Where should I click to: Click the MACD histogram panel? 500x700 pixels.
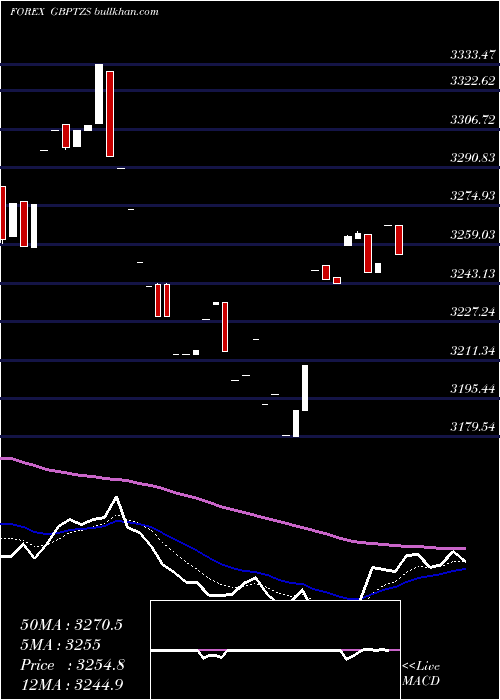[x=275, y=650]
